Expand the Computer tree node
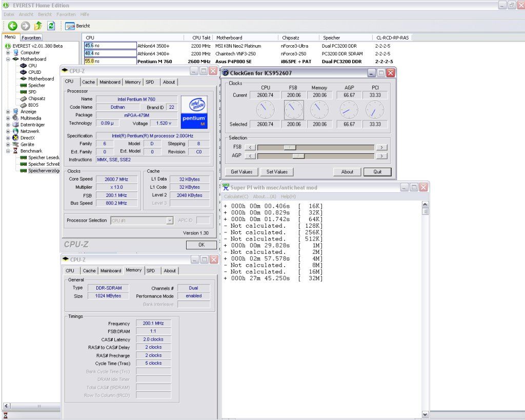 click(x=8, y=53)
